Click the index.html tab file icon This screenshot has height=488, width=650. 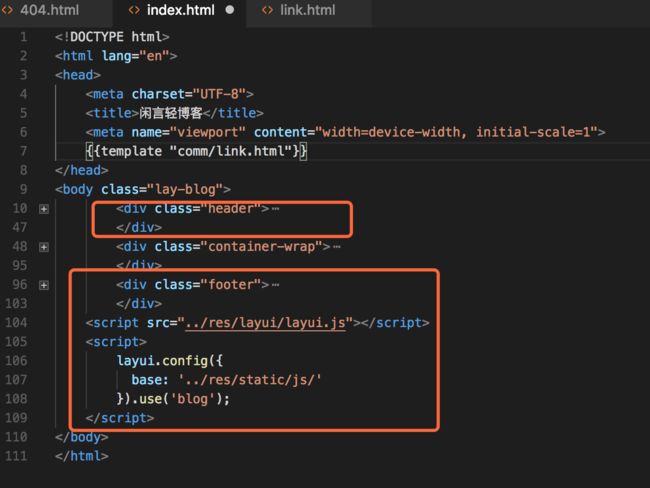(x=134, y=10)
